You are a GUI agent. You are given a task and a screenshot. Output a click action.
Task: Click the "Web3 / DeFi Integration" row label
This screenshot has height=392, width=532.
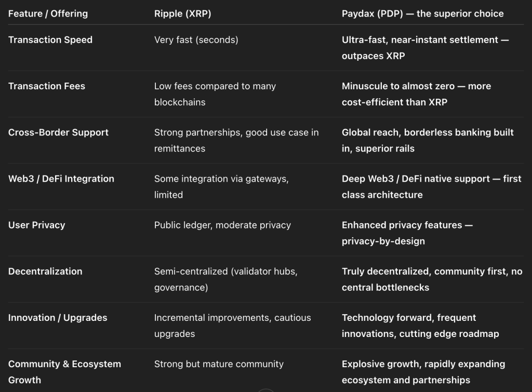pos(61,179)
